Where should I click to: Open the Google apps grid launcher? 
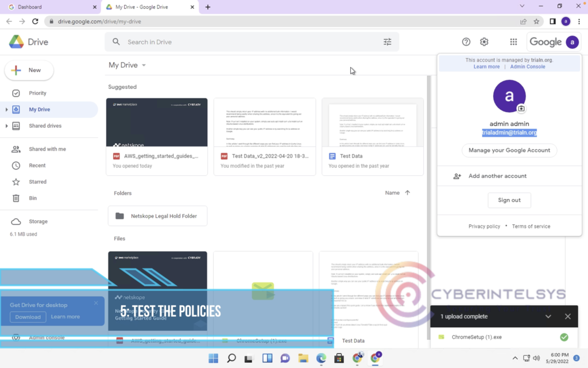coord(513,42)
